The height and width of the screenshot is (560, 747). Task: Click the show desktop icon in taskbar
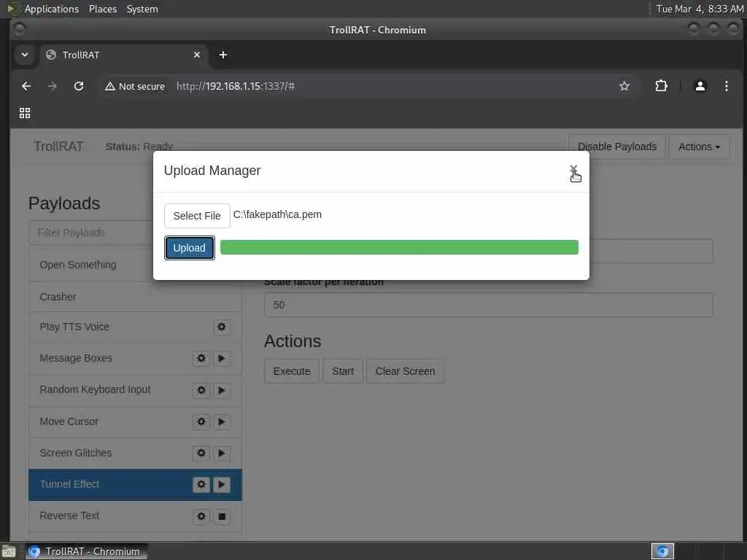pyautogui.click(x=9, y=552)
